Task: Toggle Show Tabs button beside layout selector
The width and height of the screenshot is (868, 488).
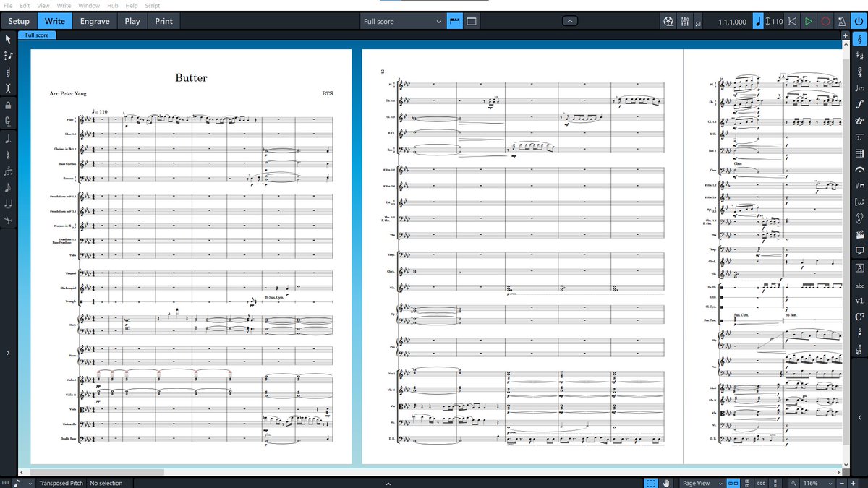Action: (455, 22)
